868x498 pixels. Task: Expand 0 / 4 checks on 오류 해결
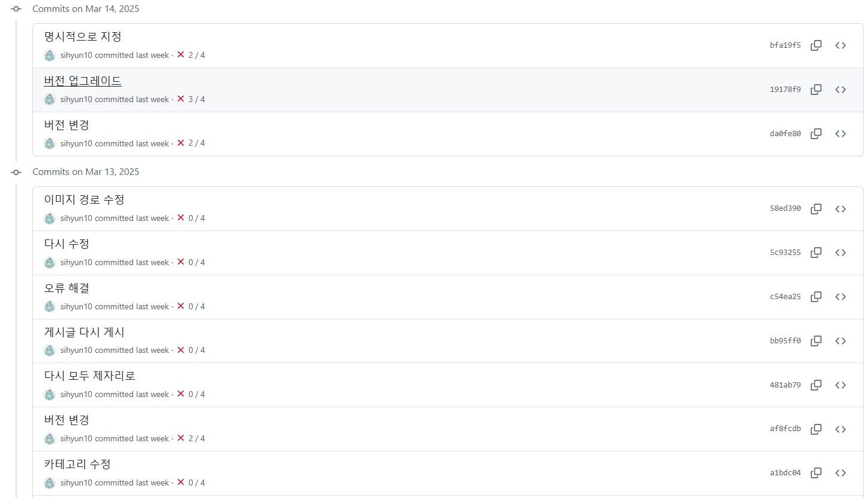pyautogui.click(x=191, y=306)
